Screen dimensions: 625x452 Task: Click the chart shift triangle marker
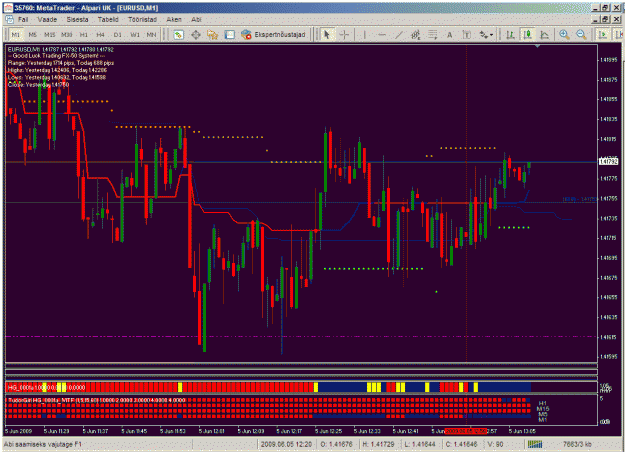(x=538, y=47)
